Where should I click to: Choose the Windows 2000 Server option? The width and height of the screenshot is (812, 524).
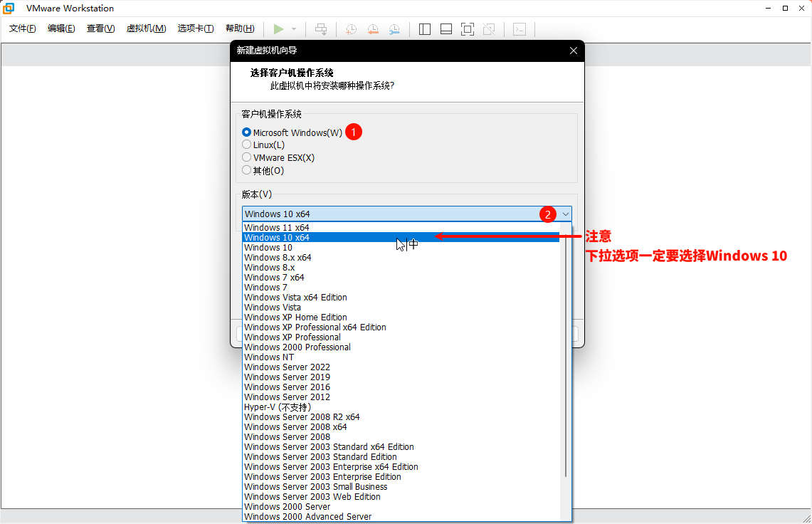point(401,507)
